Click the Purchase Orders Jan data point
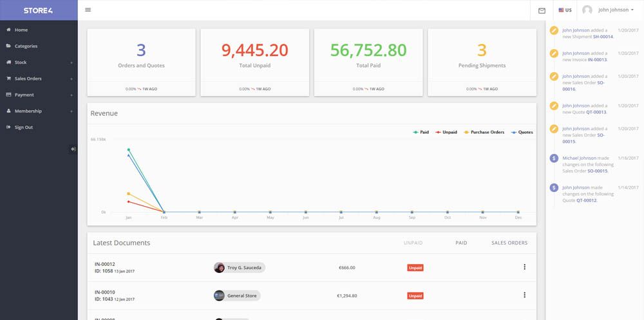The height and width of the screenshot is (320, 644). click(x=129, y=193)
